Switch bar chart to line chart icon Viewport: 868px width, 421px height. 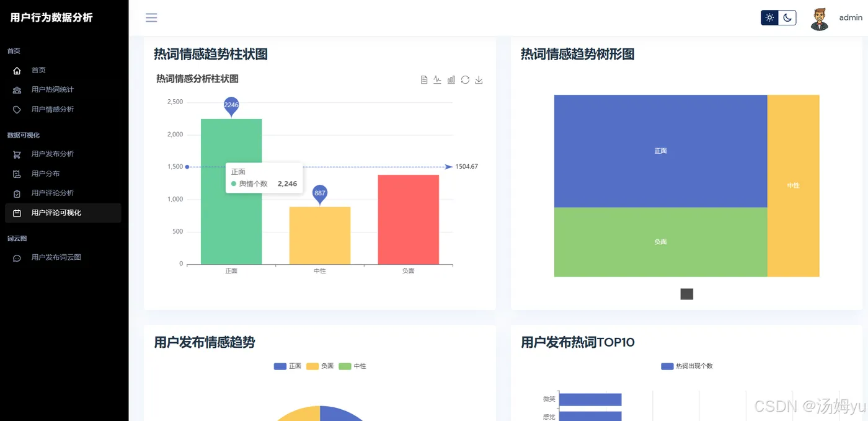[438, 79]
